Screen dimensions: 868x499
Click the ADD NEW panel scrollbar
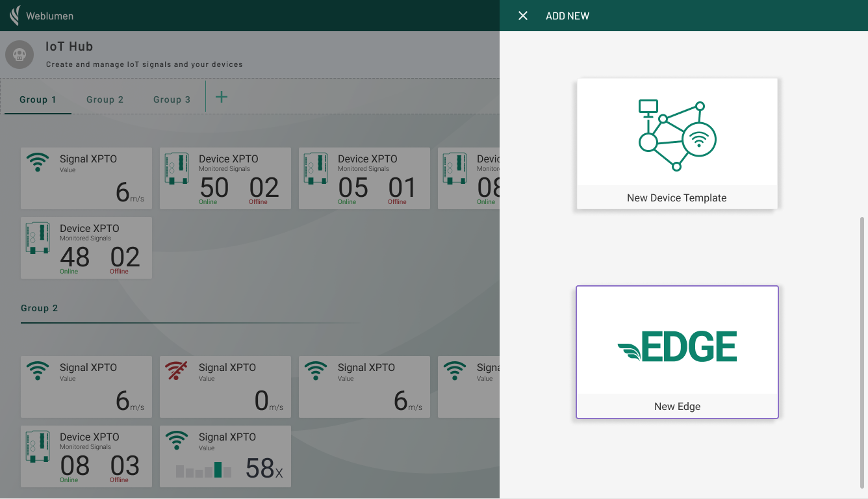[x=862, y=352]
